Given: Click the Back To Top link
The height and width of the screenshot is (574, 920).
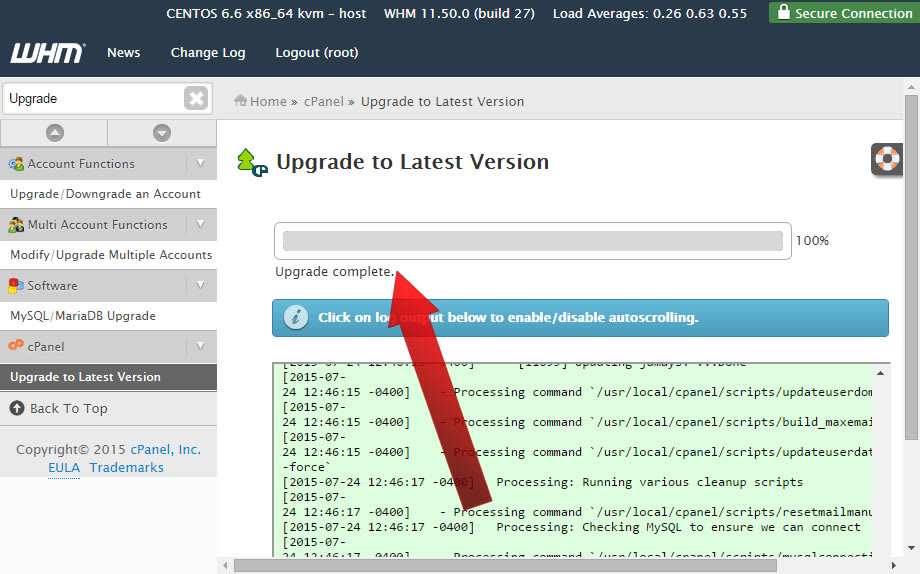Looking at the screenshot, I should coord(69,408).
